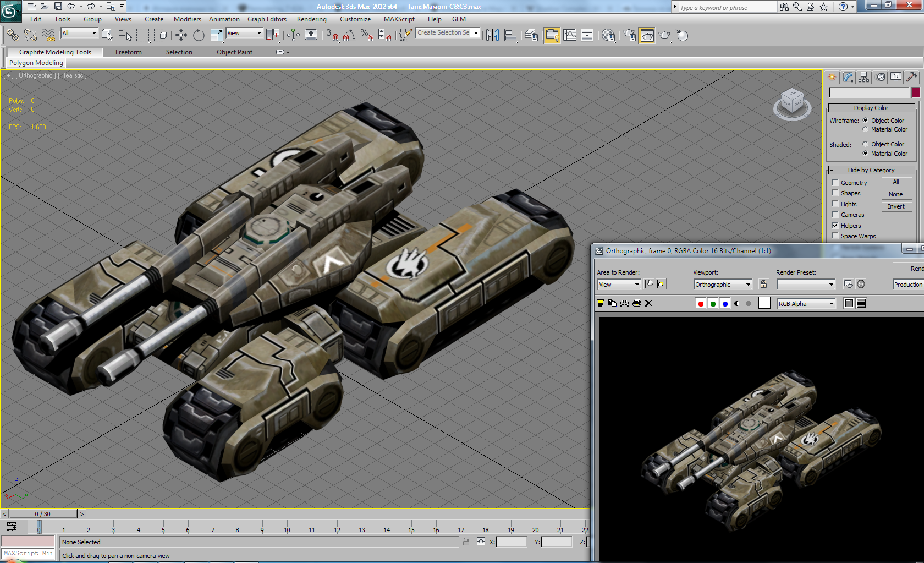Choose Rectangular Selection Region tool

tap(143, 35)
